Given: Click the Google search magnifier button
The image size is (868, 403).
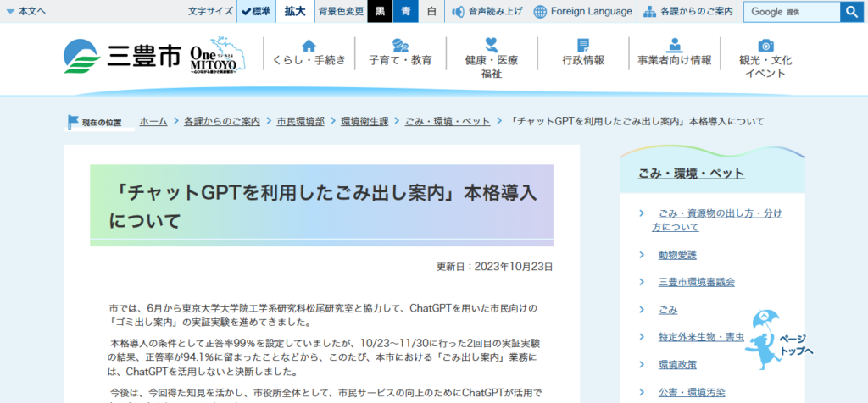Looking at the screenshot, I should (x=851, y=12).
